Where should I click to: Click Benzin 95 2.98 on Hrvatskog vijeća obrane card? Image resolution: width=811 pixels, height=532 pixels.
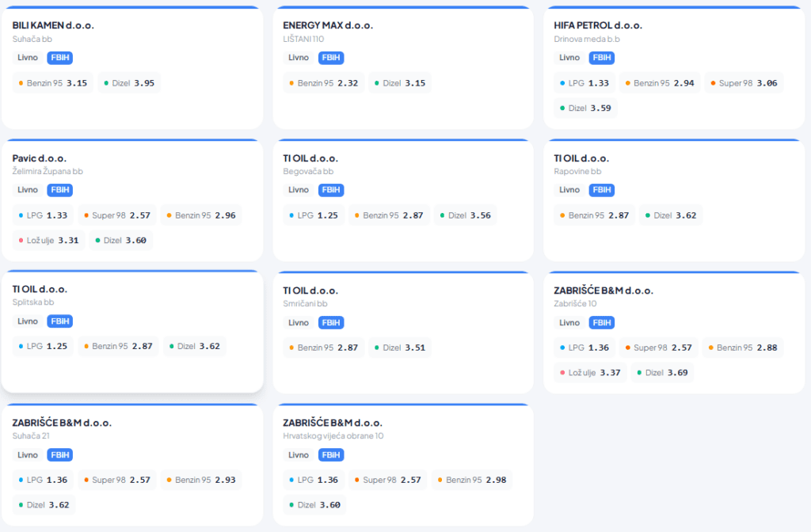[472, 480]
